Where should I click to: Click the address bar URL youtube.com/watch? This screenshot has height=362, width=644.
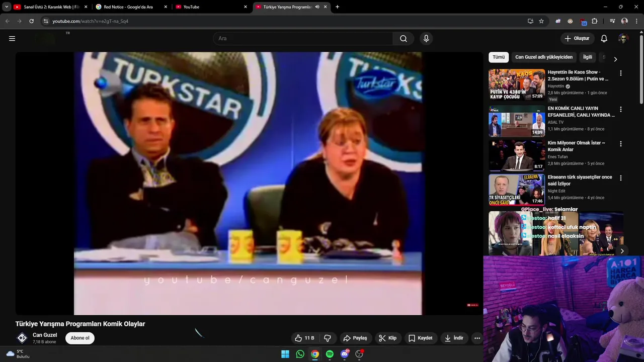(x=91, y=21)
